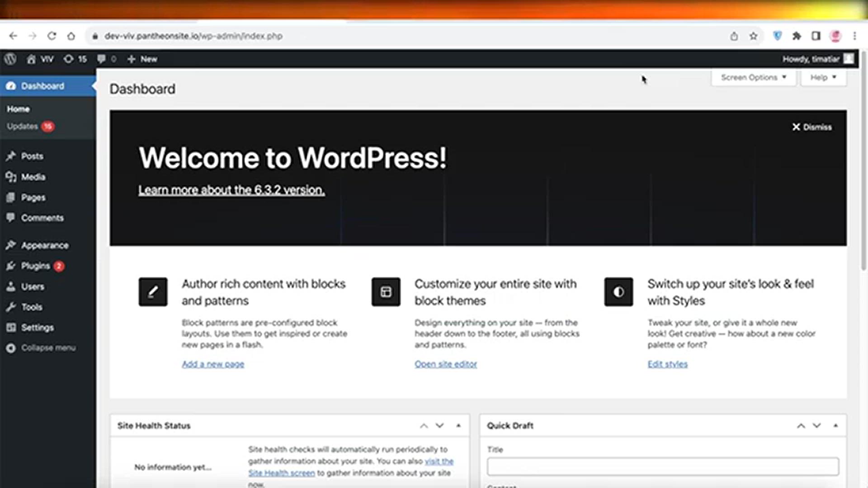Select Dashboard in sidebar
Image resolution: width=868 pixels, height=488 pixels.
click(47, 86)
